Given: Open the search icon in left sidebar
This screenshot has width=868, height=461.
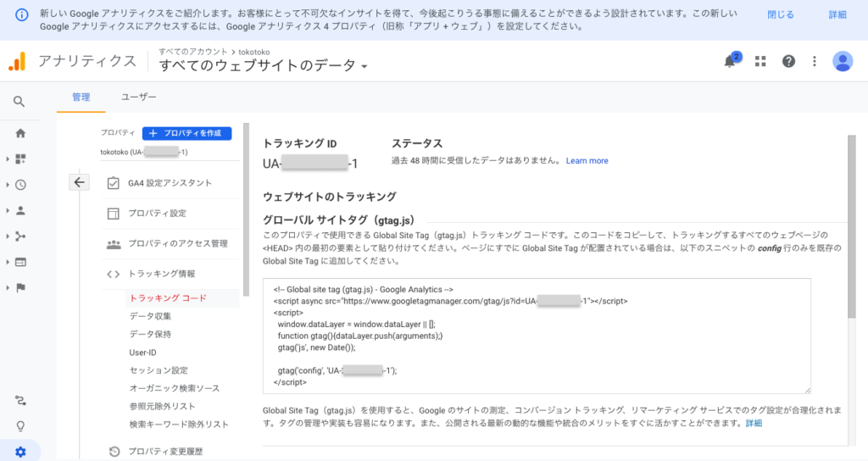Looking at the screenshot, I should coord(19,102).
